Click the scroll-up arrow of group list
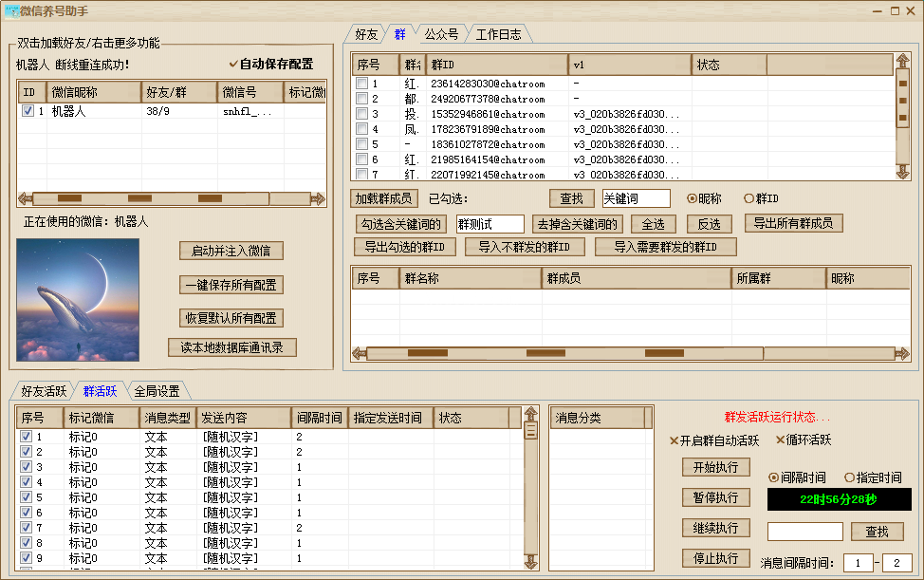The image size is (924, 580). coord(902,63)
